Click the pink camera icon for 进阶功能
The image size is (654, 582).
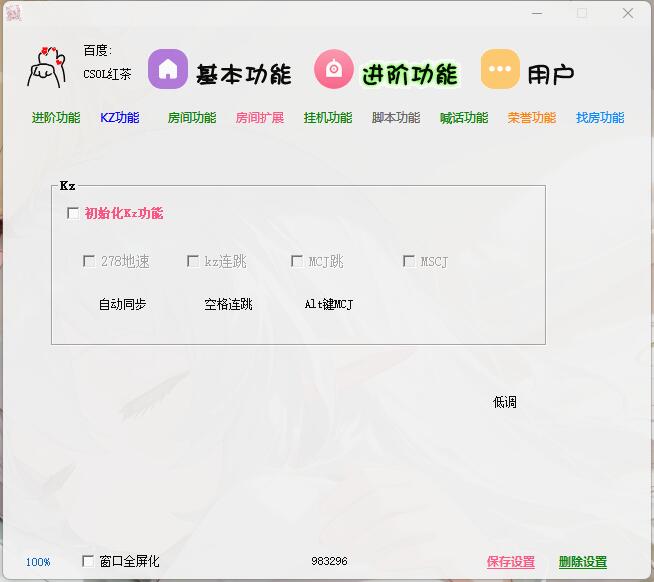point(334,70)
